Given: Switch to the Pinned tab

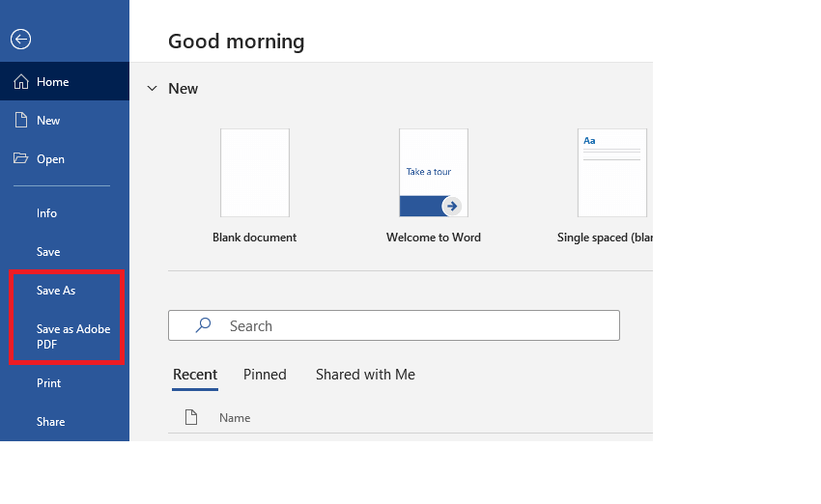Looking at the screenshot, I should tap(265, 375).
